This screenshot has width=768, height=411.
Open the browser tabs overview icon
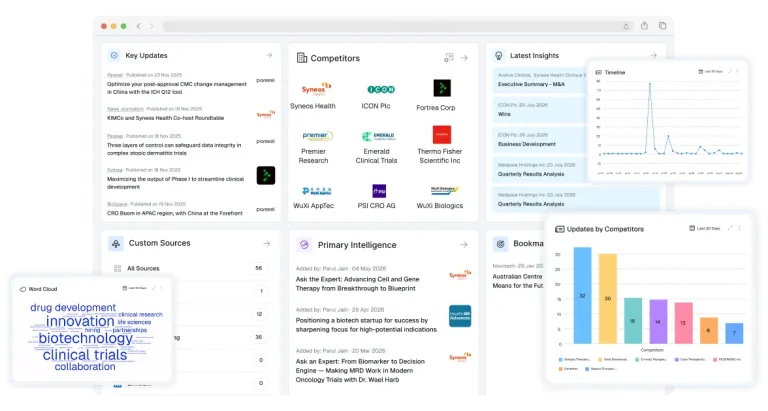pyautogui.click(x=662, y=25)
